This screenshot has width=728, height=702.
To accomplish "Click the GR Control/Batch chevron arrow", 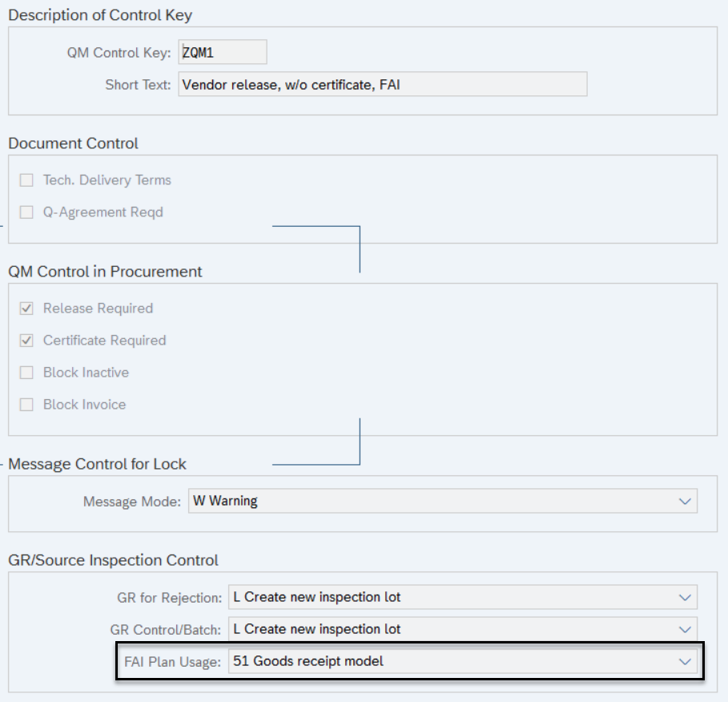I will click(686, 628).
